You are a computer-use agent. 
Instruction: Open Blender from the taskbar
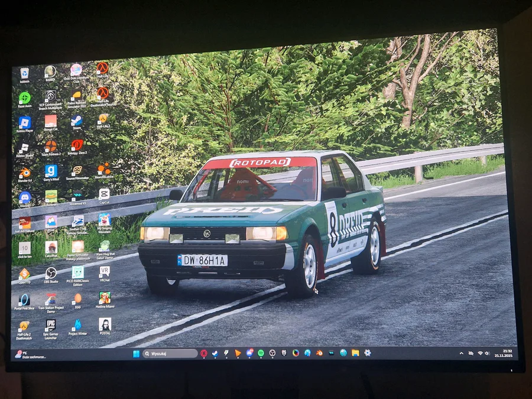click(x=319, y=353)
